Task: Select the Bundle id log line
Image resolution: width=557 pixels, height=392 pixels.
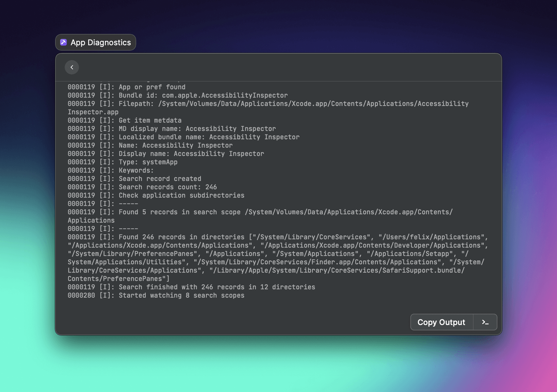Action: 178,95
